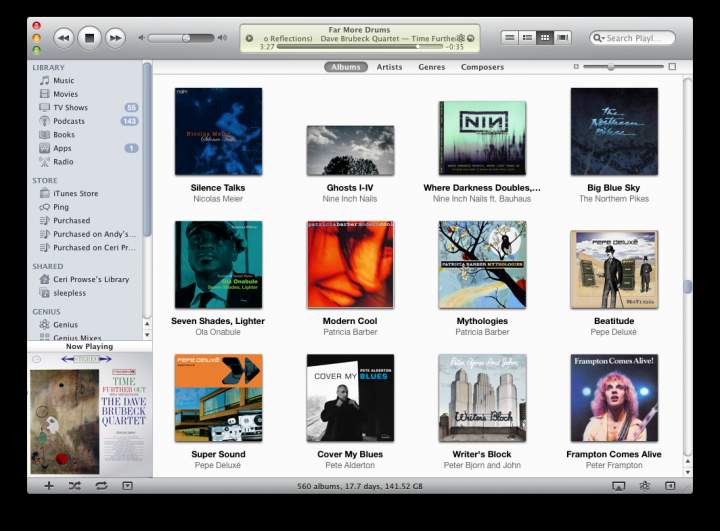
Task: Select the Cover My Blues album cover
Action: coord(350,398)
